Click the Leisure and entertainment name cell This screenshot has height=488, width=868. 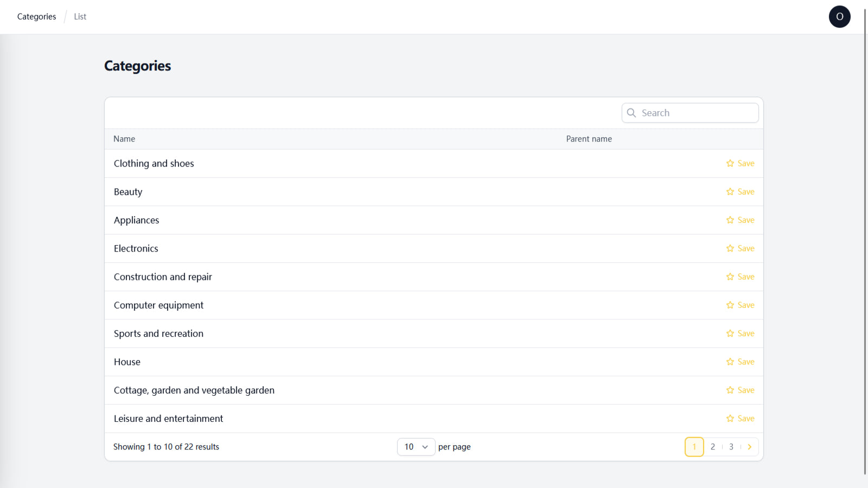[x=168, y=419]
